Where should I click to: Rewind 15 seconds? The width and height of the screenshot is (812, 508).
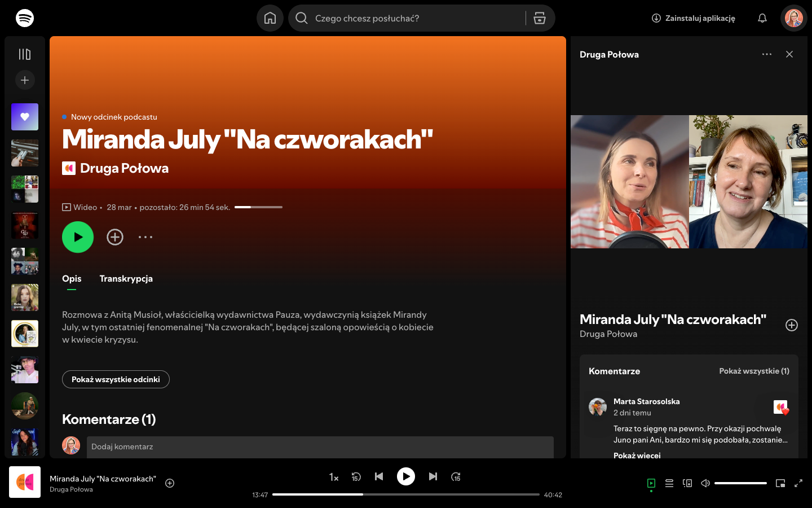tap(356, 477)
